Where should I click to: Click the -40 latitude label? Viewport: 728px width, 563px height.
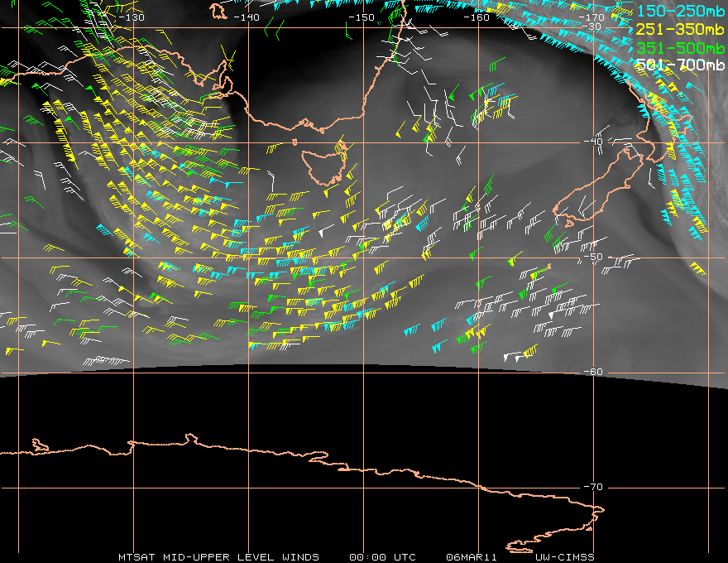coord(593,142)
